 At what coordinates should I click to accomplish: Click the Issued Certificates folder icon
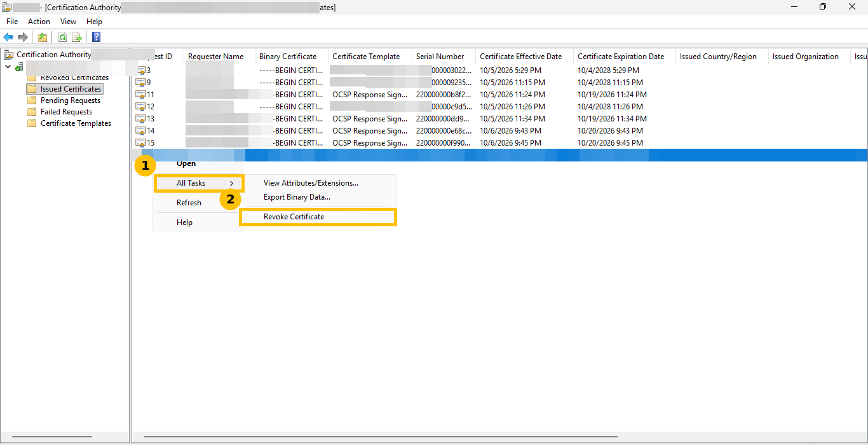point(32,89)
